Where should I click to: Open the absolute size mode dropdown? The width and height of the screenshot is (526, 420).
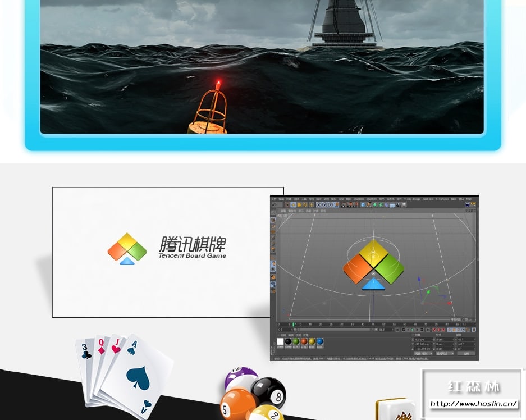pyautogui.click(x=445, y=353)
